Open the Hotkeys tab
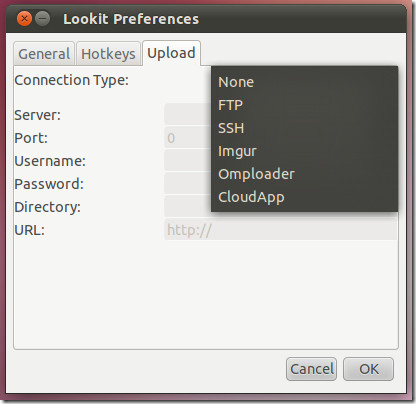This screenshot has height=404, width=416. (x=108, y=54)
